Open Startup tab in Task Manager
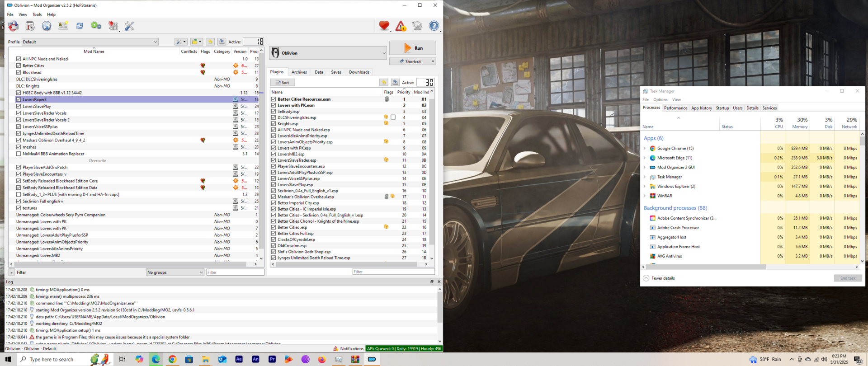Viewport: 868px width, 366px height. tap(722, 108)
